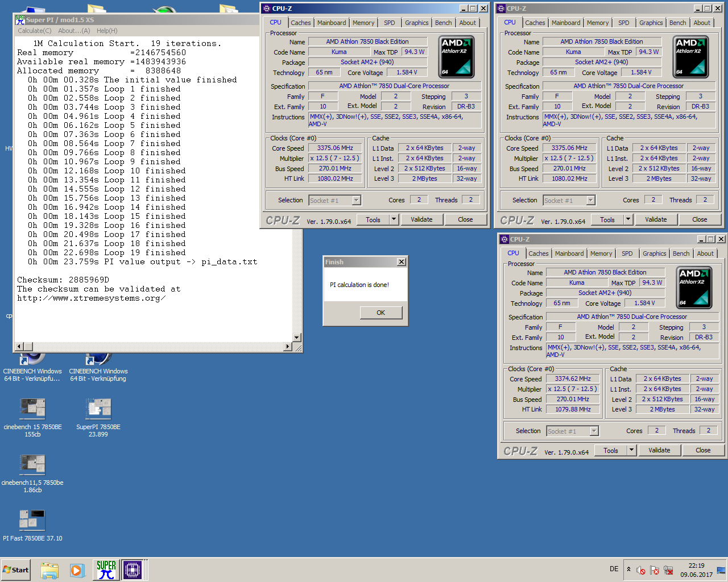Open Selection dropdown in bottom-right CPU-Z window
728x582 pixels.
point(573,431)
